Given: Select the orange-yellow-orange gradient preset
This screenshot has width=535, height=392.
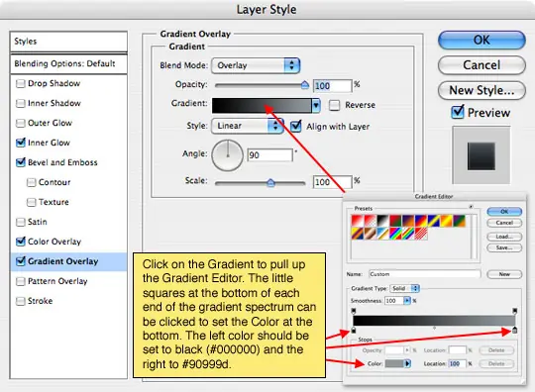Looking at the screenshot, I should pyautogui.click(x=446, y=221).
